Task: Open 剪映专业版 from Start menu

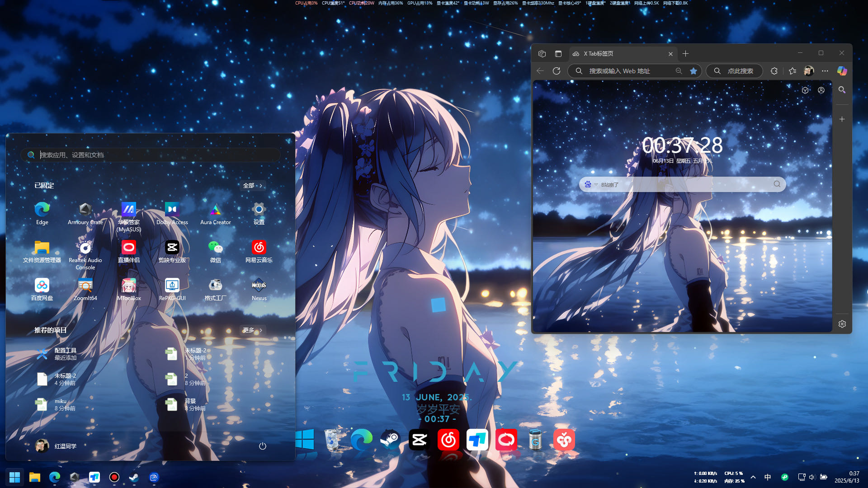Action: coord(172,251)
